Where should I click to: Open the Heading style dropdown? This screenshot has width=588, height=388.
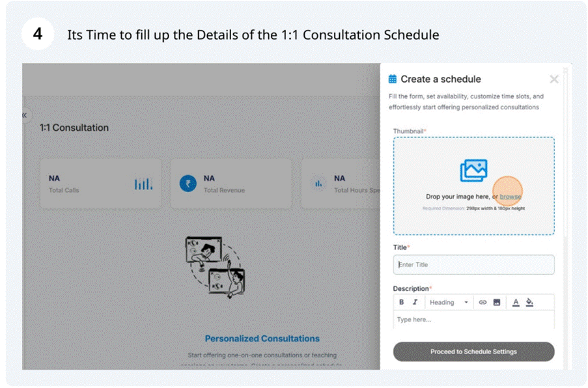[x=449, y=302]
